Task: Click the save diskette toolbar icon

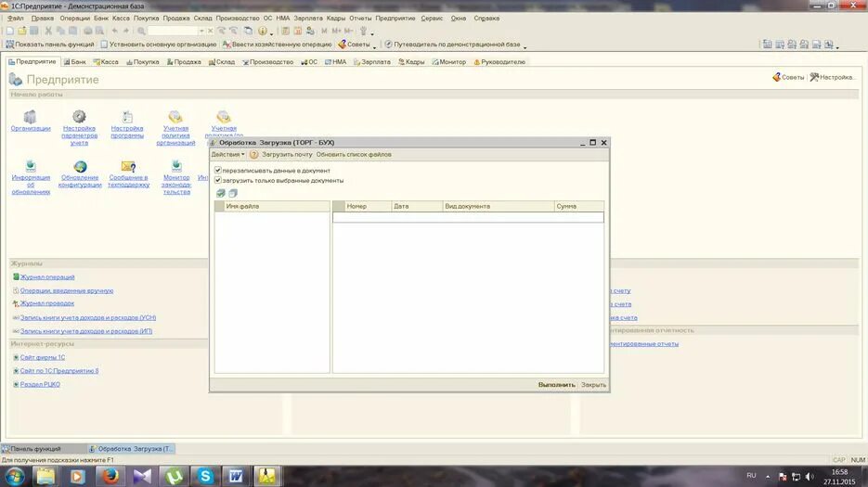Action: pyautogui.click(x=34, y=31)
